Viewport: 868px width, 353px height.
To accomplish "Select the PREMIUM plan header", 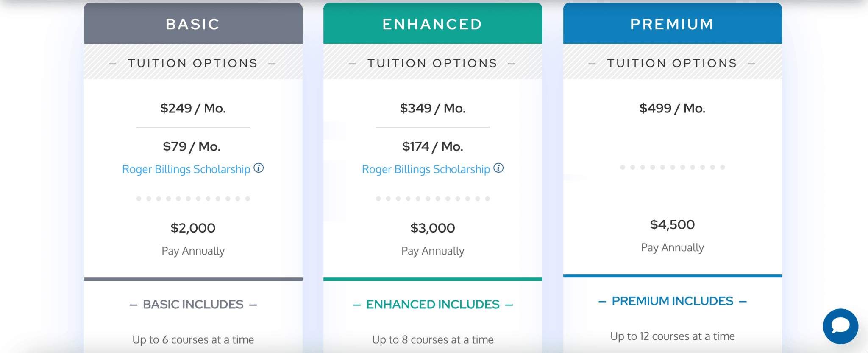I will [672, 24].
